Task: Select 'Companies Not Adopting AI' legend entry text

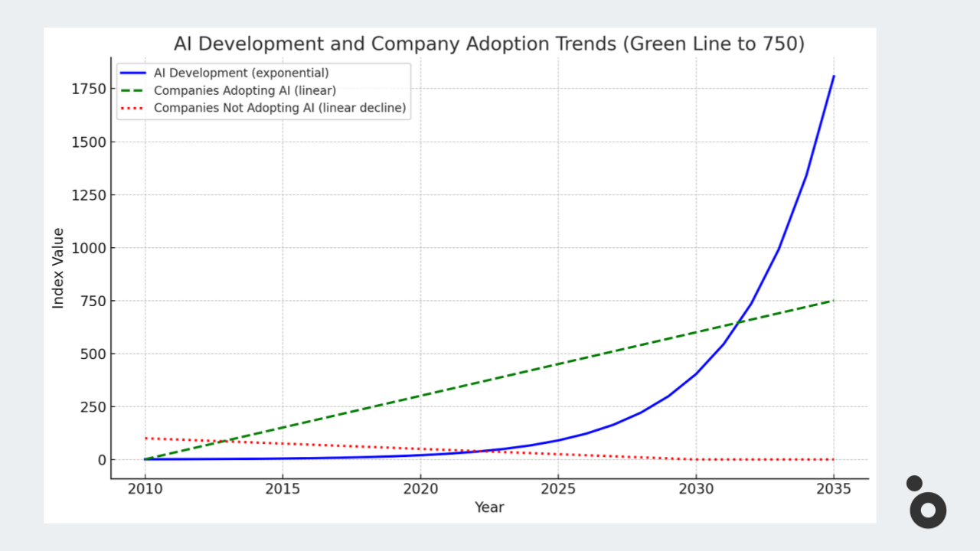Action: (279, 108)
